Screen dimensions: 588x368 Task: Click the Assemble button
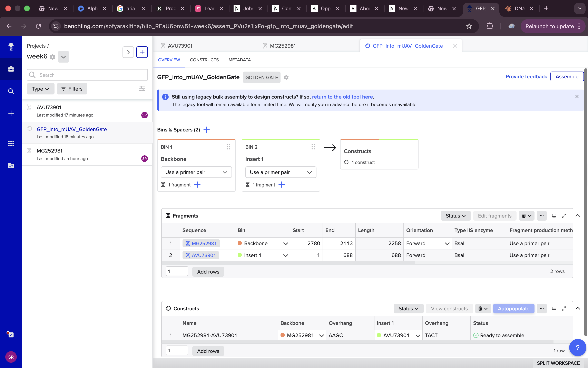pos(567,76)
